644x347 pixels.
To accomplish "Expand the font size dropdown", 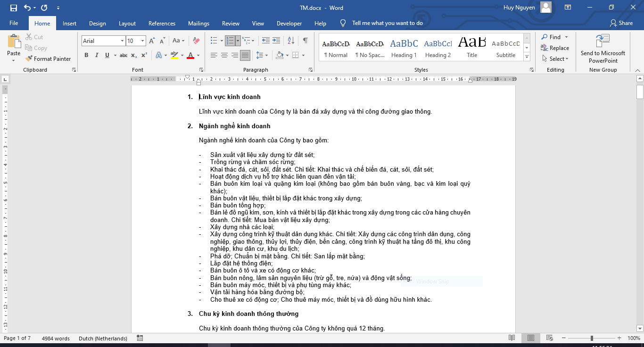I will click(x=142, y=41).
